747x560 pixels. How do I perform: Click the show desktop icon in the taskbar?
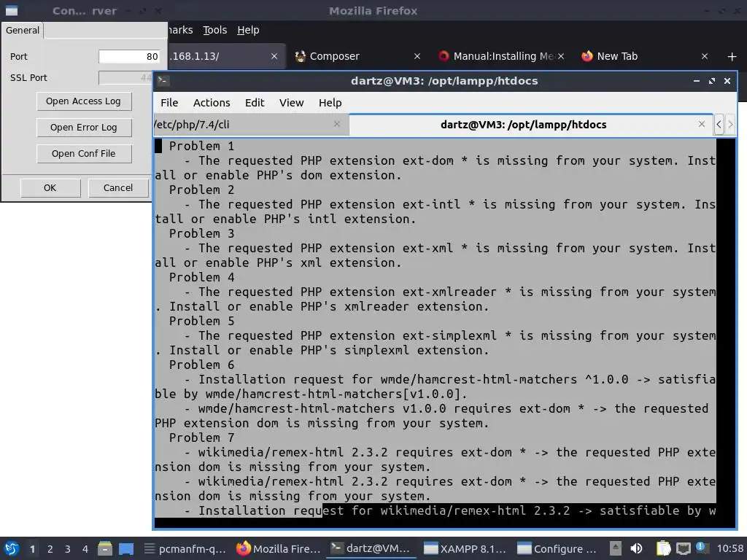(126, 548)
